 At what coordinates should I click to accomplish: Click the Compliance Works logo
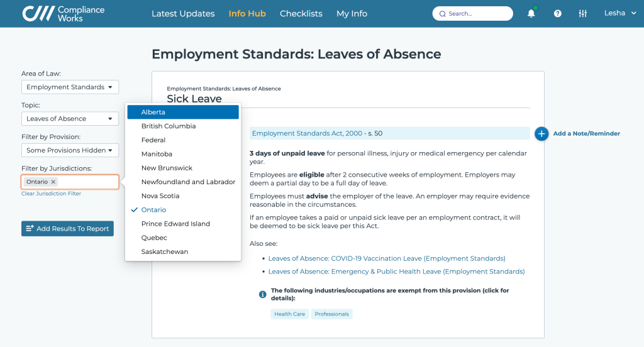[64, 14]
